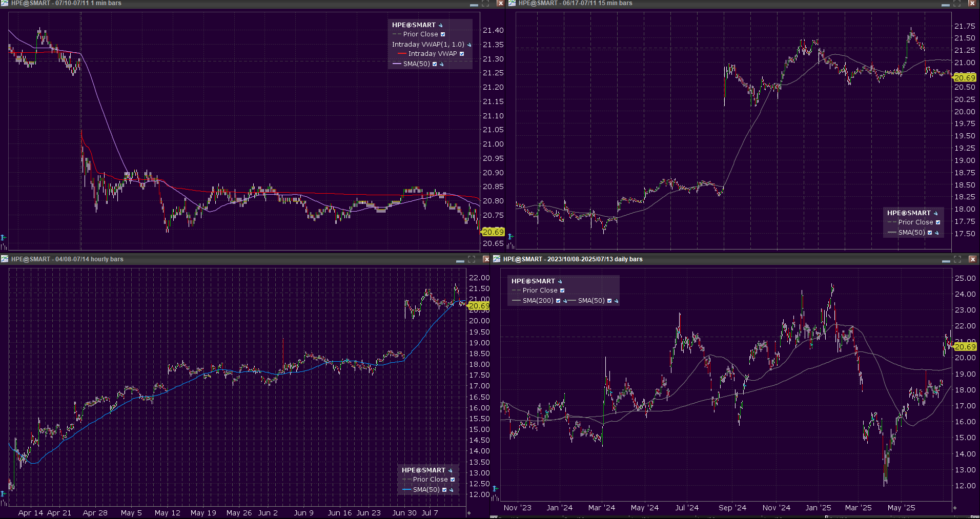Toggle Intraday VWAP line checkbox off

[462, 54]
